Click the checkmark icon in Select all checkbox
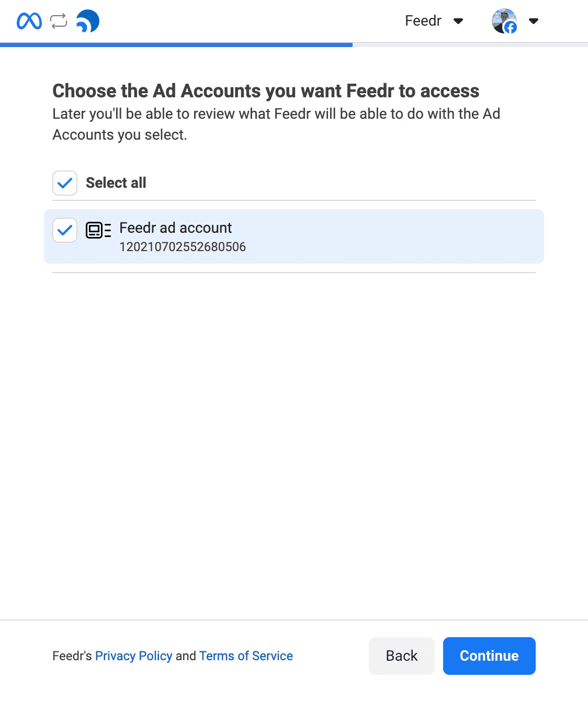The height and width of the screenshot is (701, 588). [64, 183]
